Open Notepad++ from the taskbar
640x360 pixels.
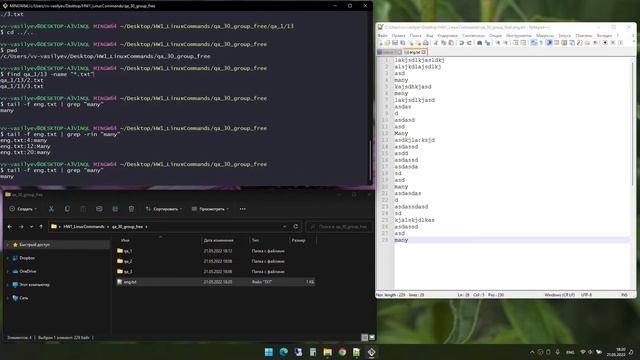click(356, 352)
